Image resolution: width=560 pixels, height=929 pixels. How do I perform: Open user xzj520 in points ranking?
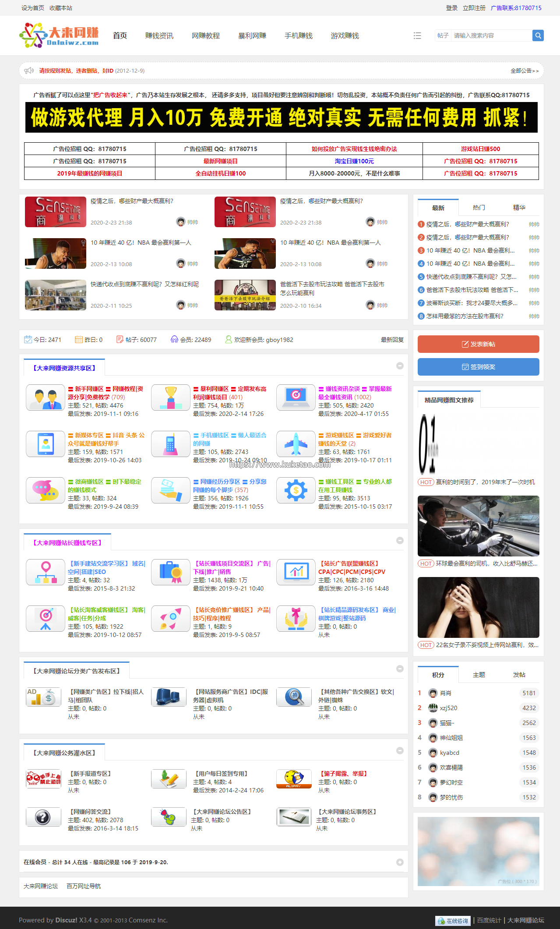click(x=448, y=708)
